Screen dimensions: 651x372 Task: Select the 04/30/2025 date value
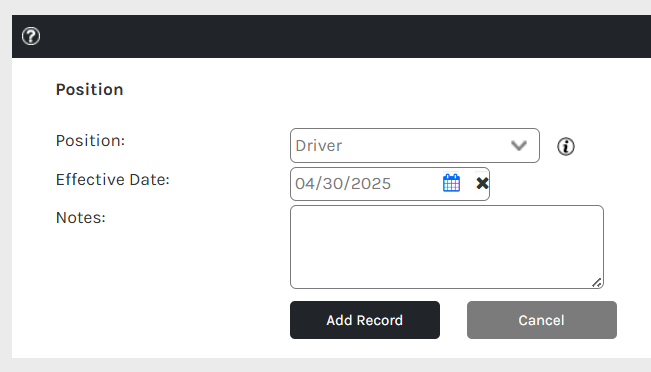(x=343, y=184)
